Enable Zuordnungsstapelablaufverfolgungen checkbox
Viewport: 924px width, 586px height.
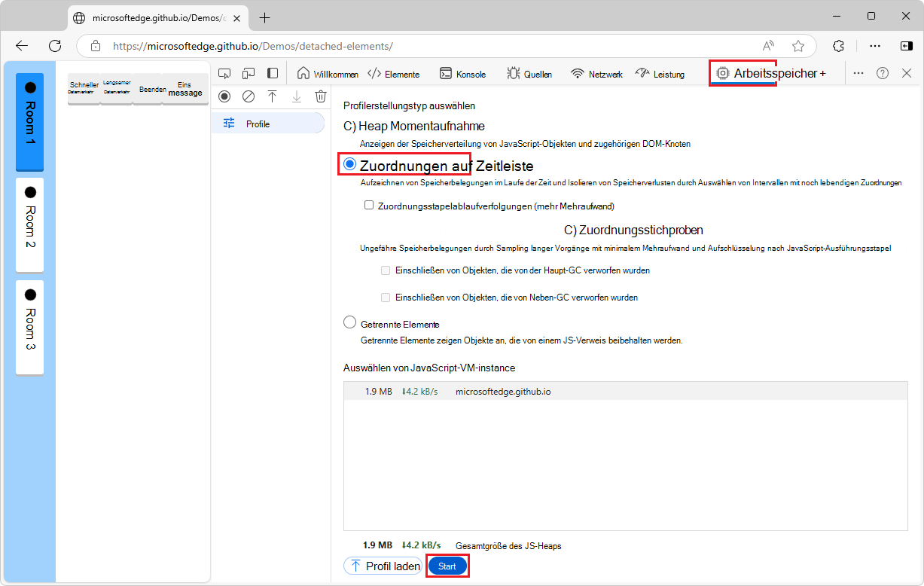[x=369, y=205]
